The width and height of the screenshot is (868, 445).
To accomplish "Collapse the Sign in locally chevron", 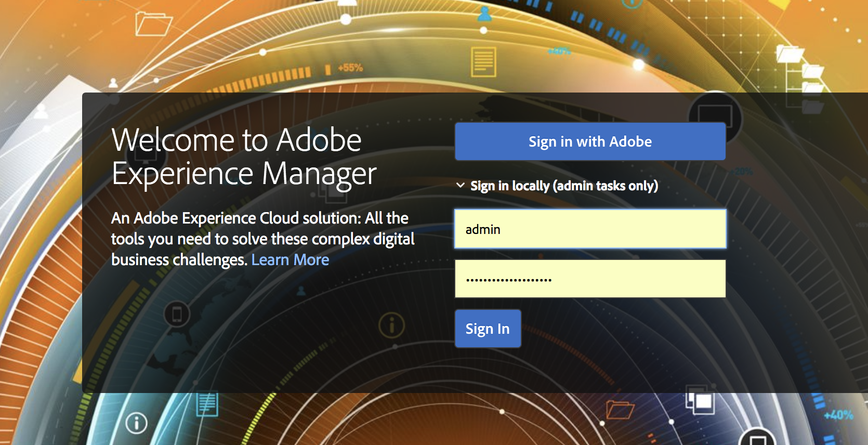I will click(x=461, y=185).
